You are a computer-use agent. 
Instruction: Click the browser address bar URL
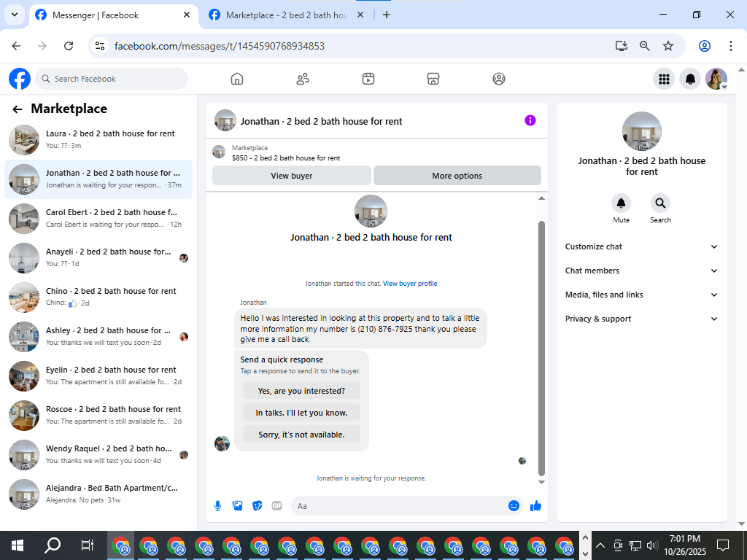coord(220,46)
